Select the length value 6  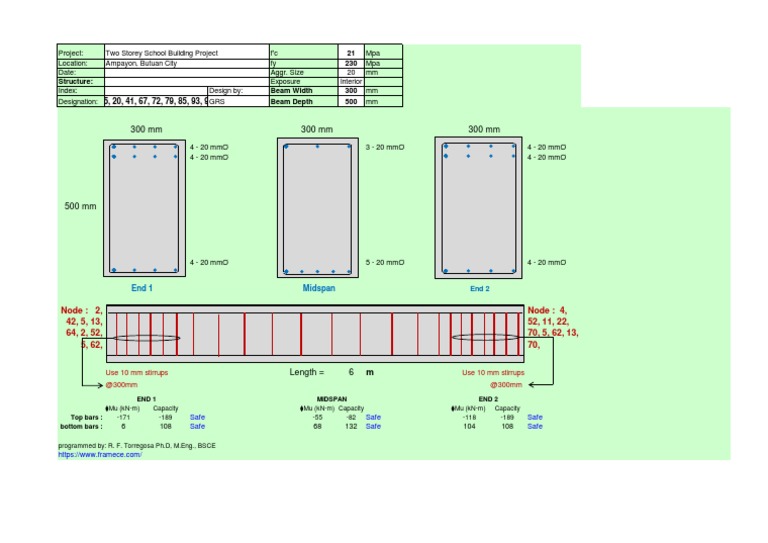point(351,372)
